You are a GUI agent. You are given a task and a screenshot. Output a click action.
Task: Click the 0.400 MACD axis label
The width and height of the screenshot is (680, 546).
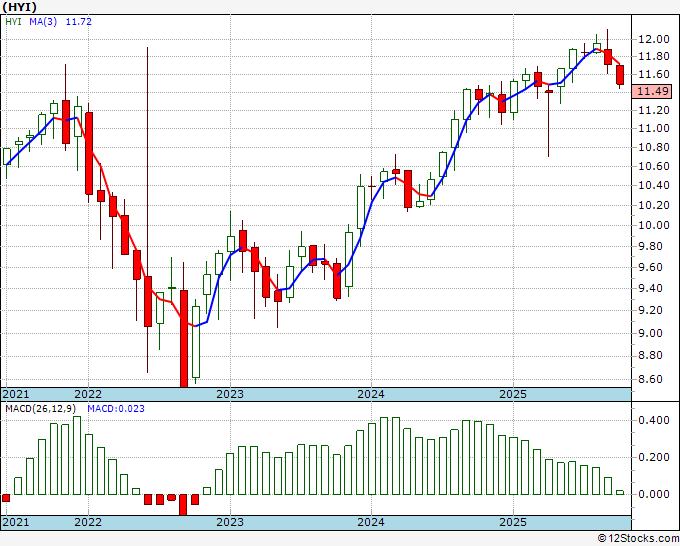tap(654, 420)
